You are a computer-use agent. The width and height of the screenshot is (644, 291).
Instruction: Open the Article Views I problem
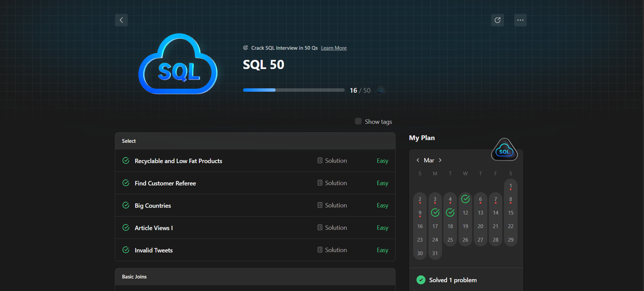coord(154,228)
